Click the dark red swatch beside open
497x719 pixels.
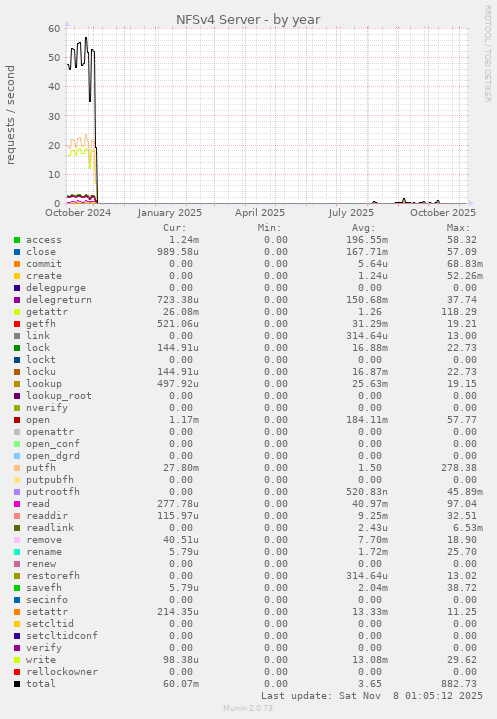pyautogui.click(x=17, y=420)
